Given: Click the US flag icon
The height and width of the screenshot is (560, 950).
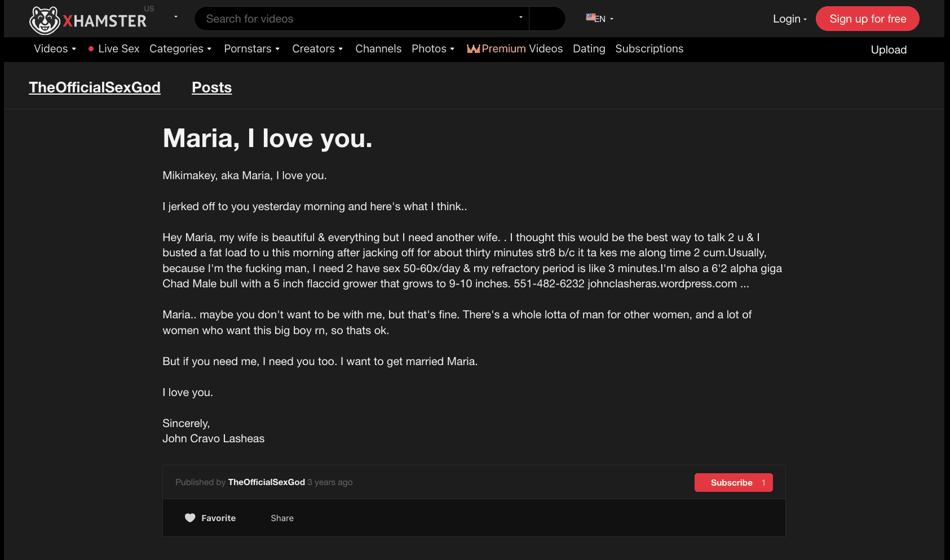Looking at the screenshot, I should (x=590, y=17).
